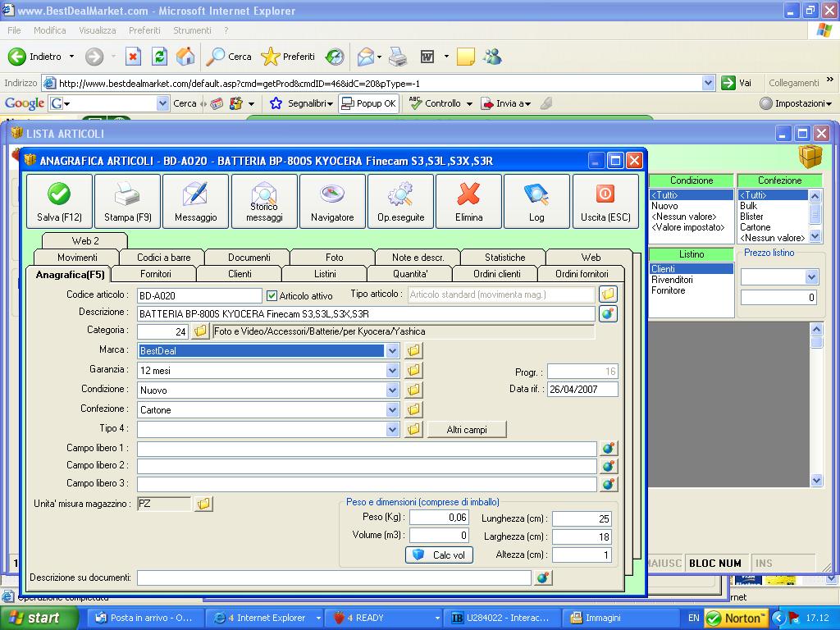Toggle the Articolo attivo checkbox

272,295
